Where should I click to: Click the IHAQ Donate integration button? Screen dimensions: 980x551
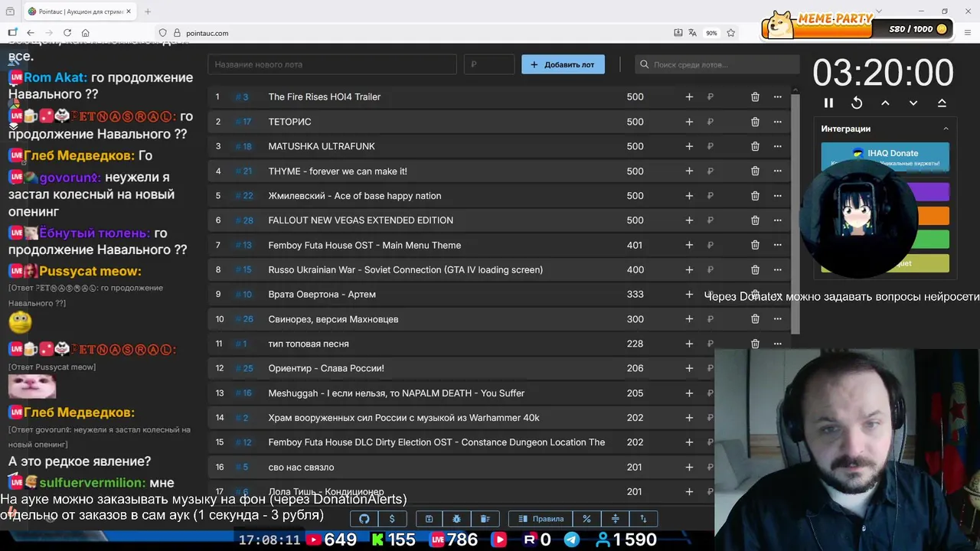pos(885,155)
